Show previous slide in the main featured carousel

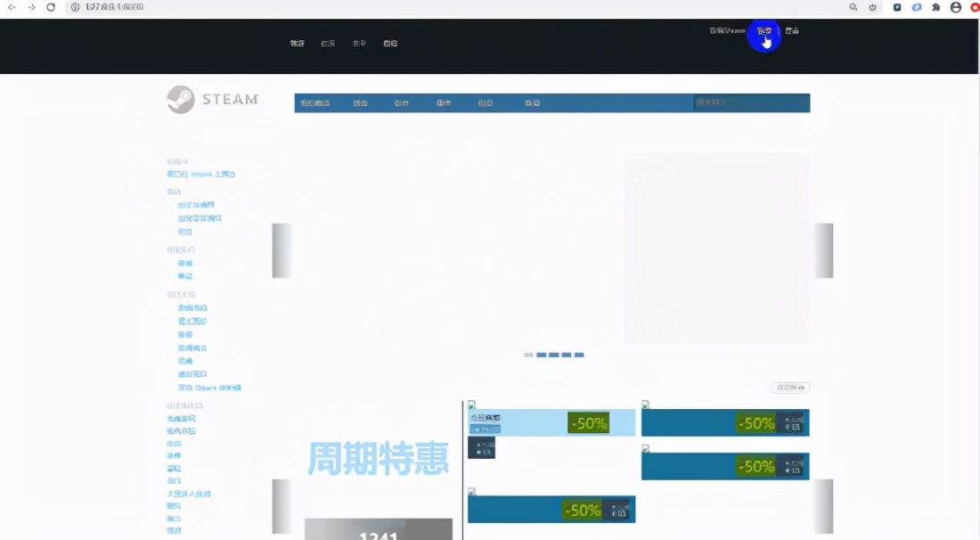pos(282,250)
